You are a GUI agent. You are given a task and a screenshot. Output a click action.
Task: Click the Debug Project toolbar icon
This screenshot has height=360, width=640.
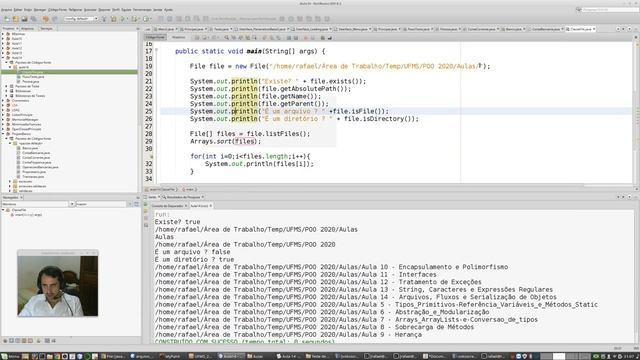pyautogui.click(x=134, y=19)
